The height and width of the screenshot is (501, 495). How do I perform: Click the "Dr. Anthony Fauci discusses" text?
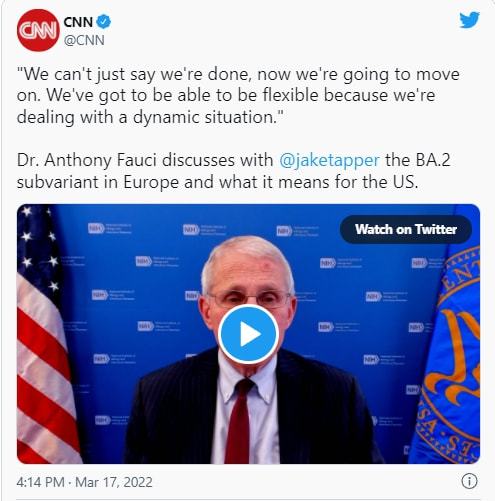pos(145,160)
